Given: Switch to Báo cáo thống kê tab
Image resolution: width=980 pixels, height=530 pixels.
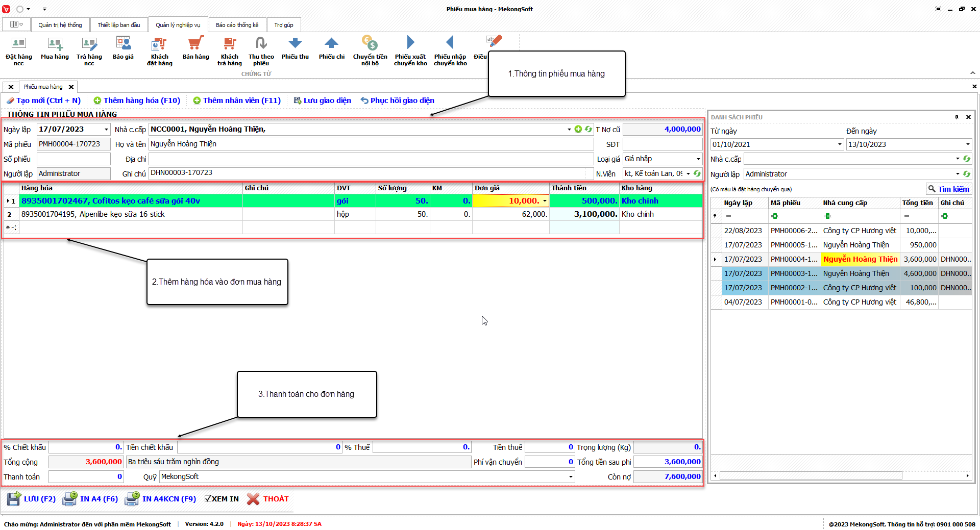Looking at the screenshot, I should [237, 25].
